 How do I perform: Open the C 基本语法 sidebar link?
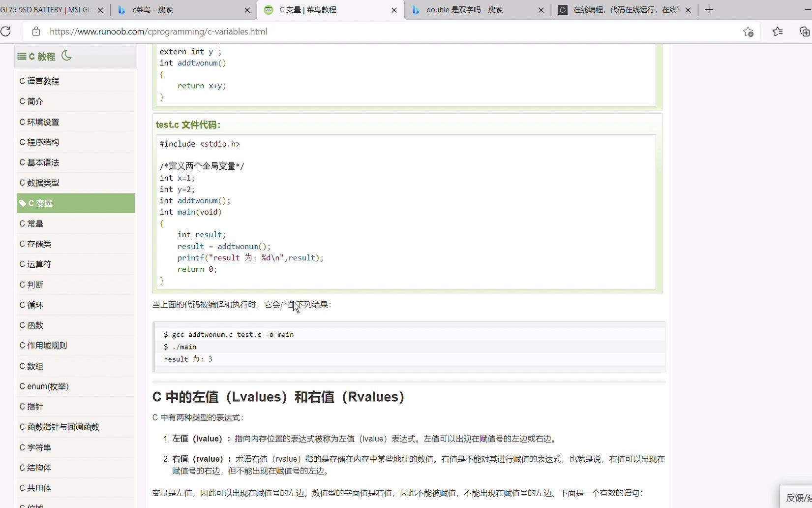(x=76, y=162)
